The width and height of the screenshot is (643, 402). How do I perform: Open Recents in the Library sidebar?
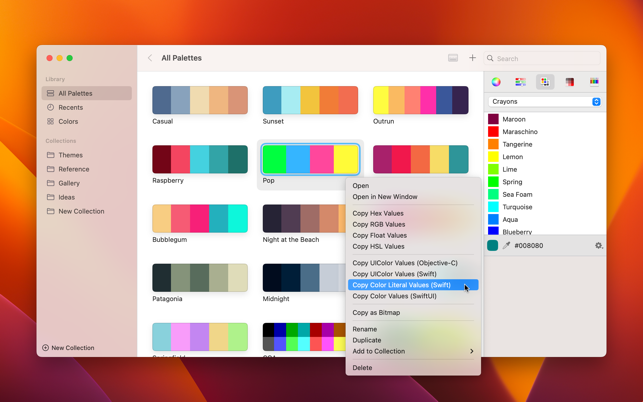(x=70, y=107)
